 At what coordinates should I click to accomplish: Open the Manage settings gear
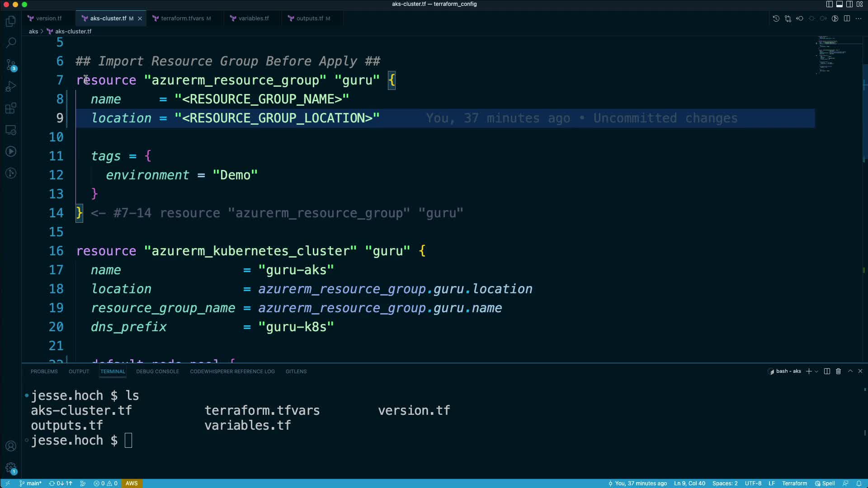[11, 468]
